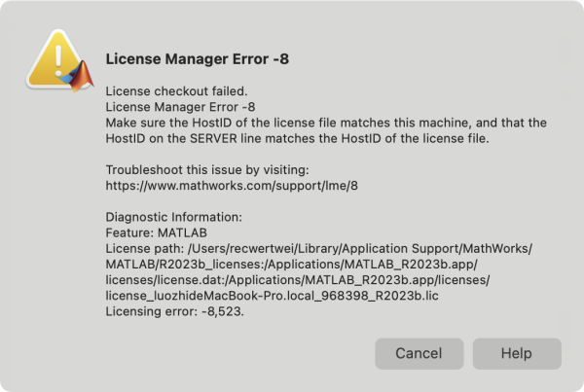Click the 'licenses/license.dat' path line
This screenshot has height=392, width=584.
tap(298, 280)
